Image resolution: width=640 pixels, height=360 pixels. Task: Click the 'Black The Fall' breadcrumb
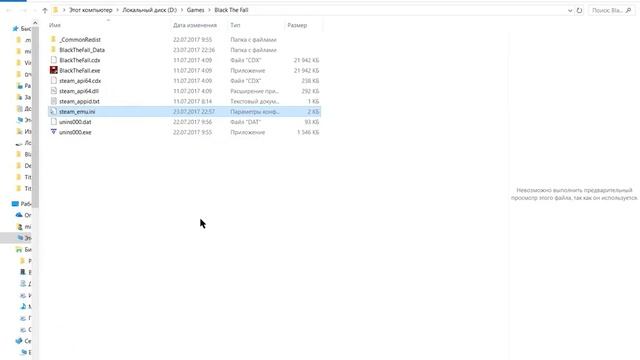pyautogui.click(x=231, y=10)
